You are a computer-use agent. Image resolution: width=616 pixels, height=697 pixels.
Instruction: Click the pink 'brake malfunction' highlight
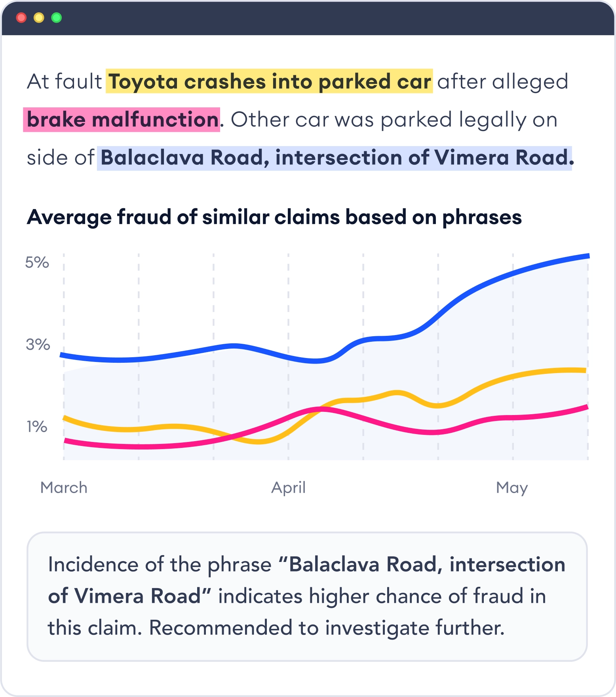coord(122,120)
